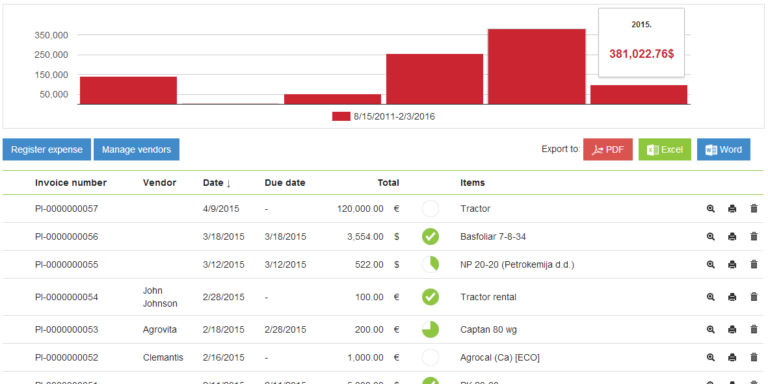
Task: Delete the Tractor invoice row
Action: pos(754,209)
